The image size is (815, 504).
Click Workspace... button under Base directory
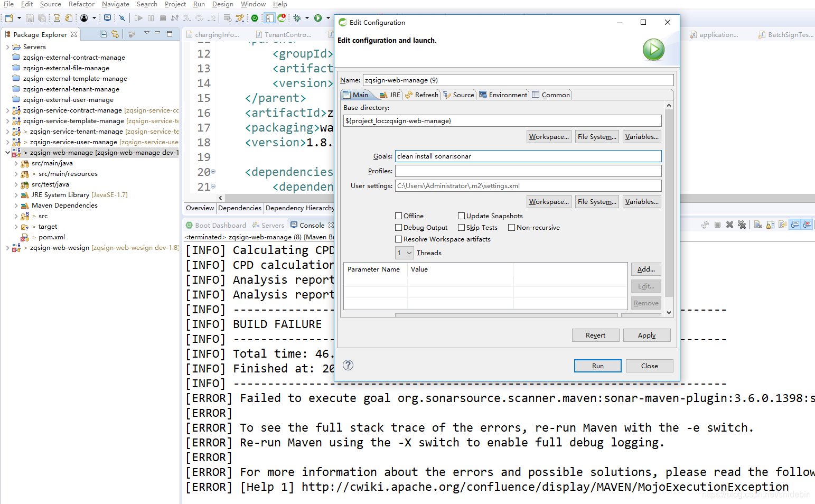coord(549,136)
